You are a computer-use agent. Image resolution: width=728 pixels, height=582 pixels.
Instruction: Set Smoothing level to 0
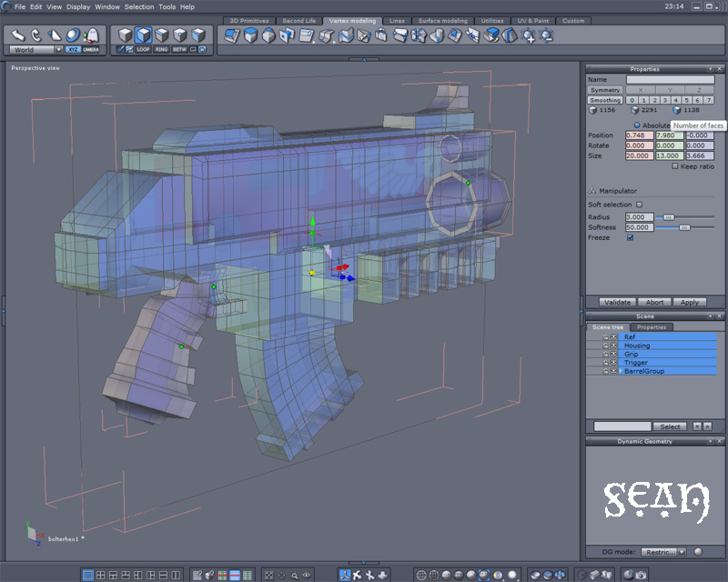click(632, 100)
